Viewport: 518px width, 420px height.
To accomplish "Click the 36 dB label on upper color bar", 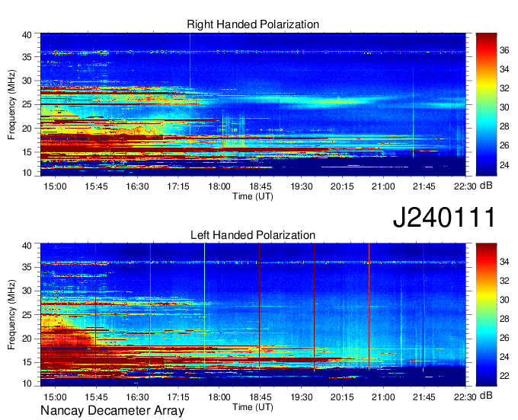I will tap(504, 50).
